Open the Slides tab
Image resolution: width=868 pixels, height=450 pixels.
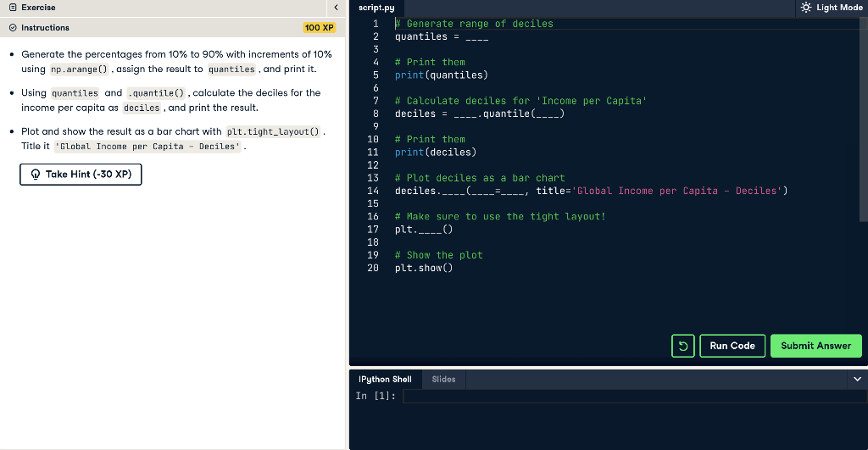click(x=443, y=379)
